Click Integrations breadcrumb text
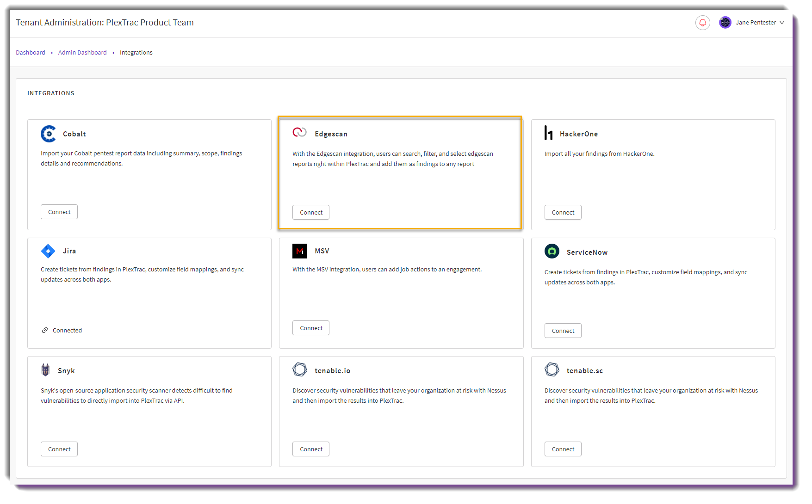Screen dimensions: 812x504 [136, 53]
